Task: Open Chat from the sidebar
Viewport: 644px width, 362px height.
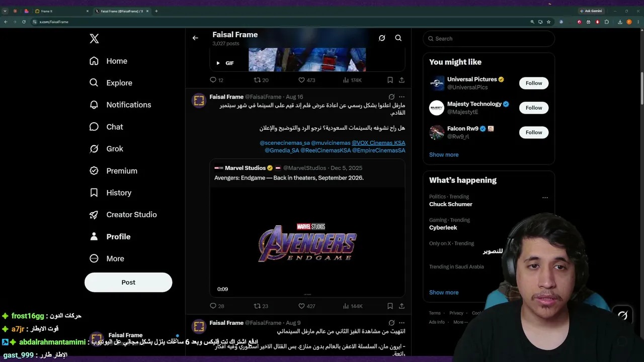Action: [106, 127]
